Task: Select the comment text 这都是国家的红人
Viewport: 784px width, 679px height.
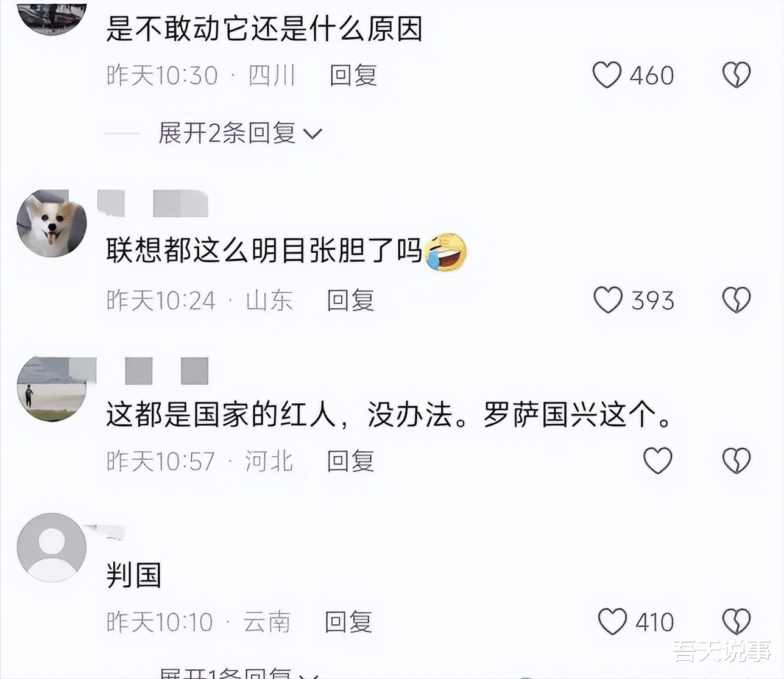Action: pyautogui.click(x=221, y=415)
